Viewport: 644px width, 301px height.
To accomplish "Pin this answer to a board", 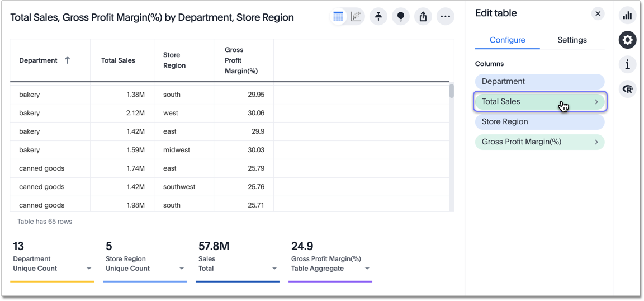I will (x=378, y=17).
